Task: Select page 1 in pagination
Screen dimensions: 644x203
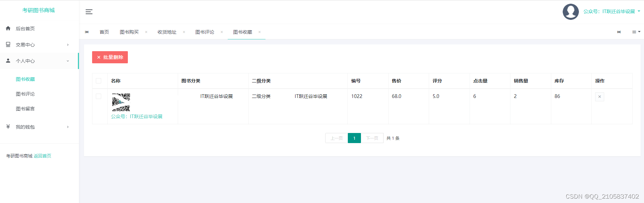Action: coord(354,138)
